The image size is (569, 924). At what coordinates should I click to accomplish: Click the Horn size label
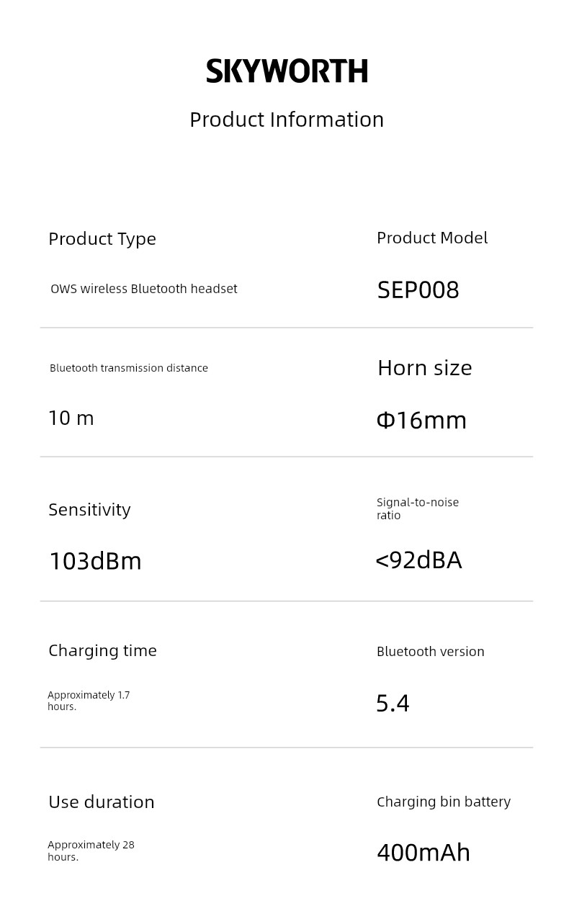tap(424, 368)
